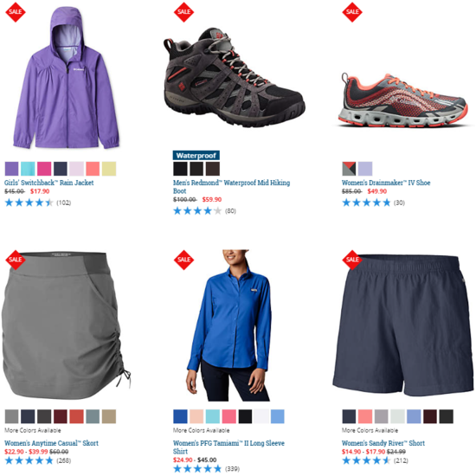Screen dimensions: 476x476
Task: Click the SALE badge on the hiking boot
Action: pyautogui.click(x=183, y=12)
